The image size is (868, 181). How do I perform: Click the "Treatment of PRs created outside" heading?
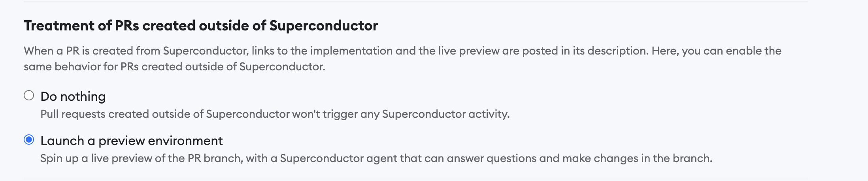(201, 26)
